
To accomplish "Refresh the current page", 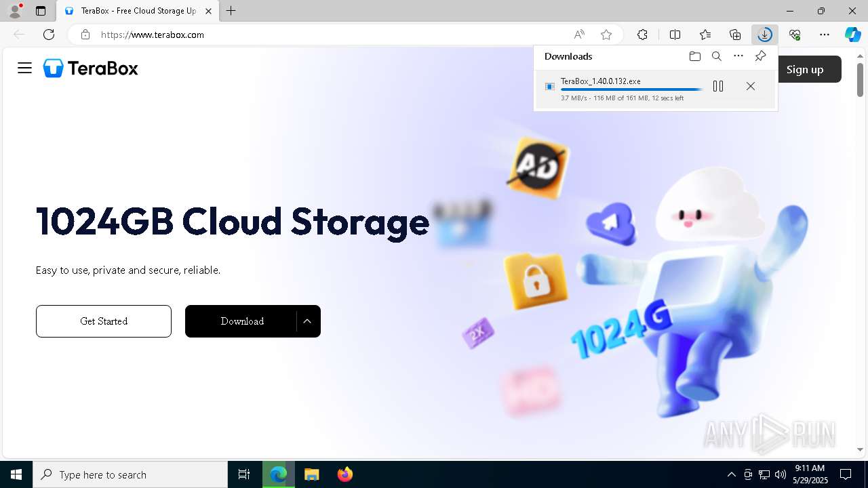I will point(49,35).
